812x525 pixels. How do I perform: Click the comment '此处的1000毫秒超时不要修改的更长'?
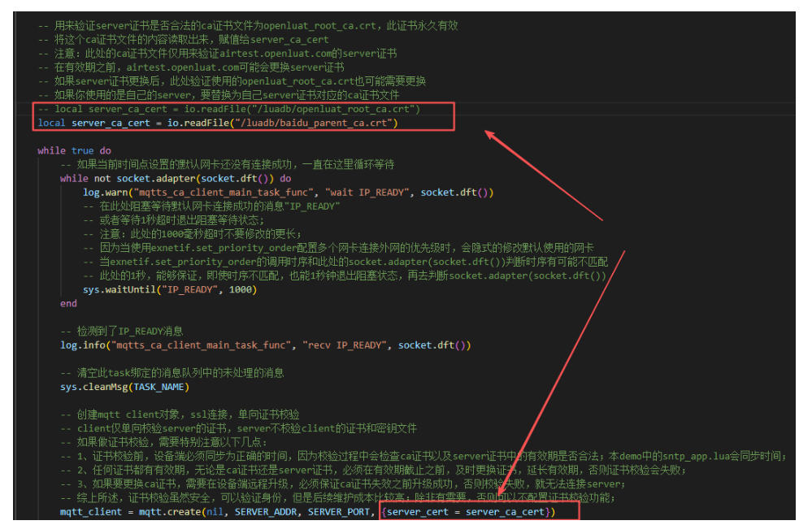point(192,235)
